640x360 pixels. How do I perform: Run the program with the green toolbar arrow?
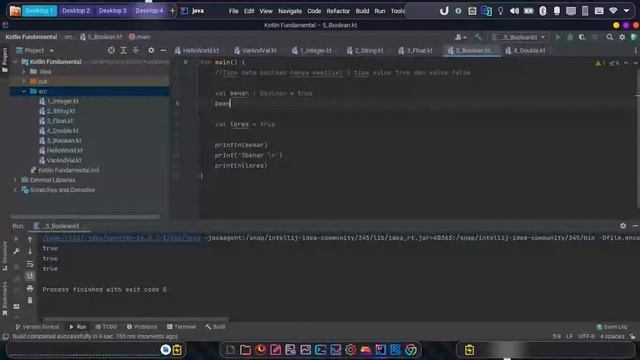pyautogui.click(x=558, y=37)
